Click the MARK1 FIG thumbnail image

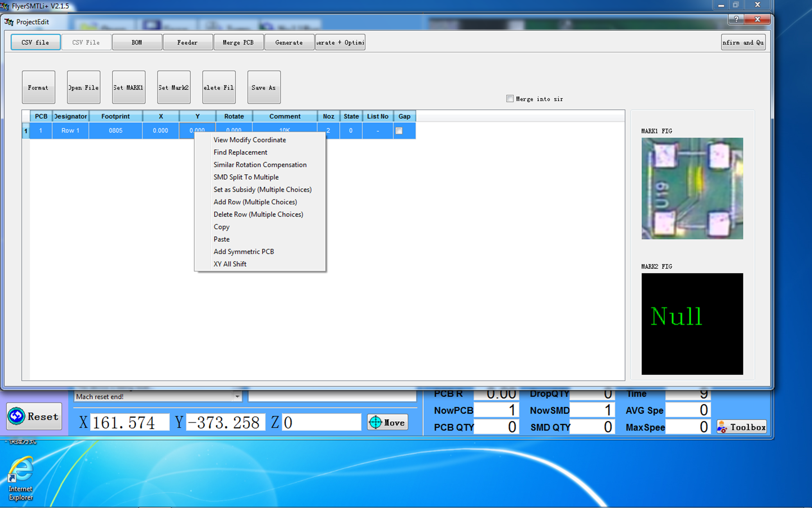coord(692,188)
